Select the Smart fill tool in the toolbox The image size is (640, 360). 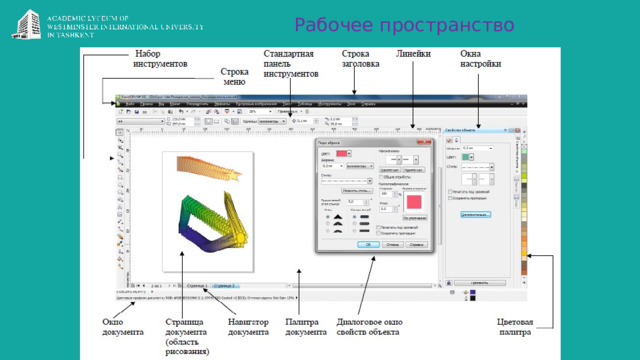[x=120, y=169]
